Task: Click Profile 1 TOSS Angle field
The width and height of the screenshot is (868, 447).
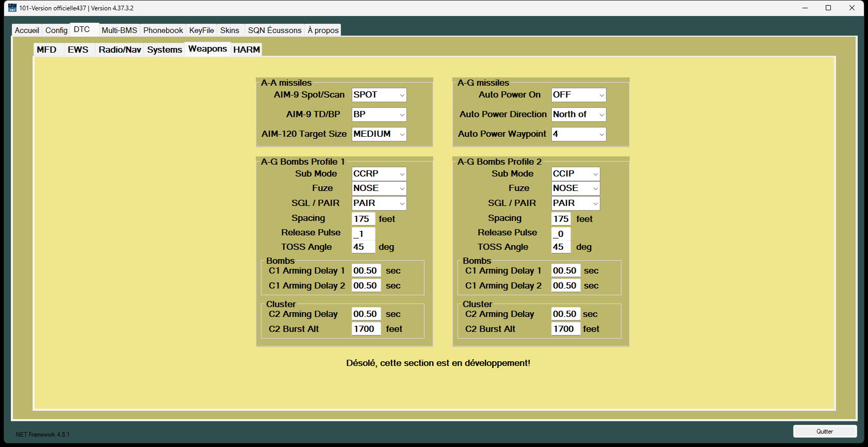Action: coord(363,247)
